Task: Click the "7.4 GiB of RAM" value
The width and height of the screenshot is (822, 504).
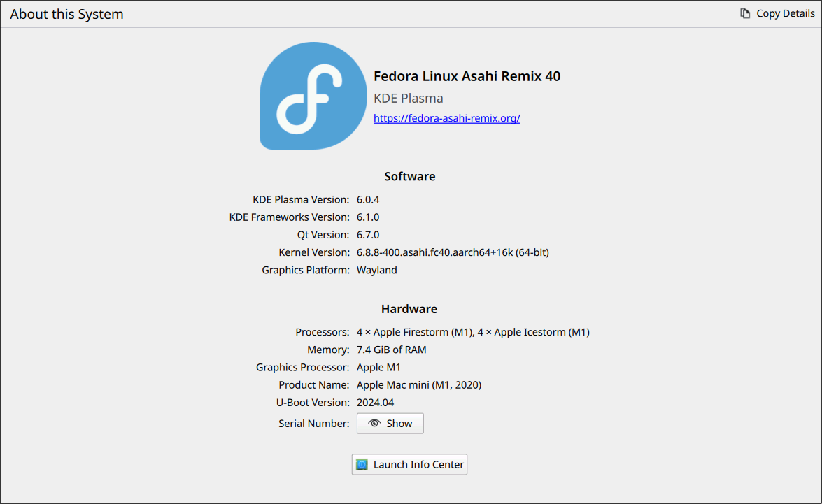Action: 391,350
